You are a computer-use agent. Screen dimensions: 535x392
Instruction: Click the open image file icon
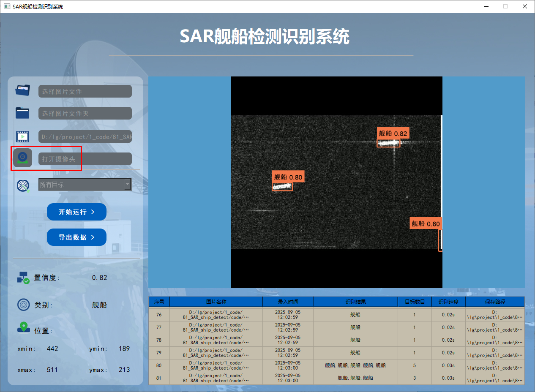click(23, 90)
